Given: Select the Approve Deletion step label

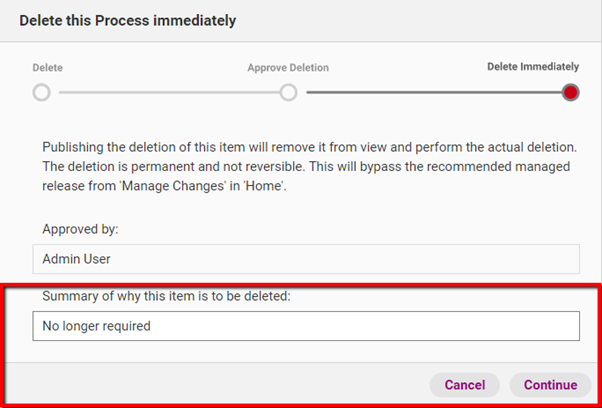Looking at the screenshot, I should click(x=288, y=68).
